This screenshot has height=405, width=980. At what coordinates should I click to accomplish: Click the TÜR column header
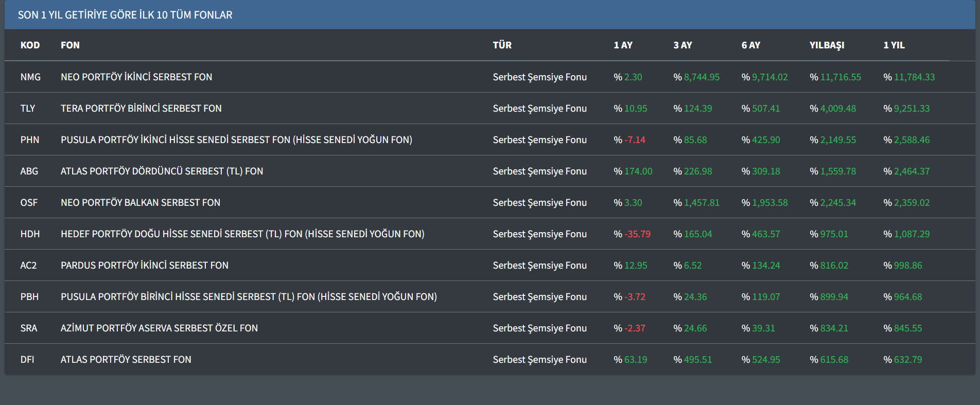(502, 45)
